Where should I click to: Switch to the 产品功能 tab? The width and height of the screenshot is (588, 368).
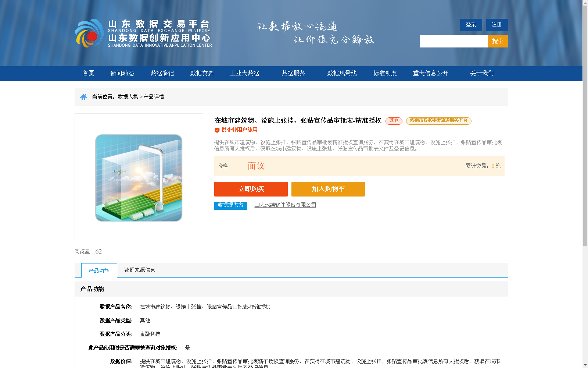99,270
